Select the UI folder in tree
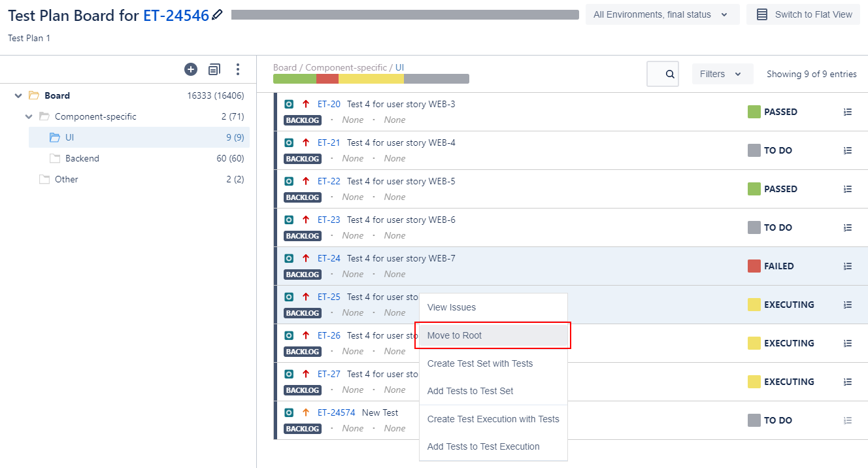The image size is (868, 468). click(x=139, y=137)
